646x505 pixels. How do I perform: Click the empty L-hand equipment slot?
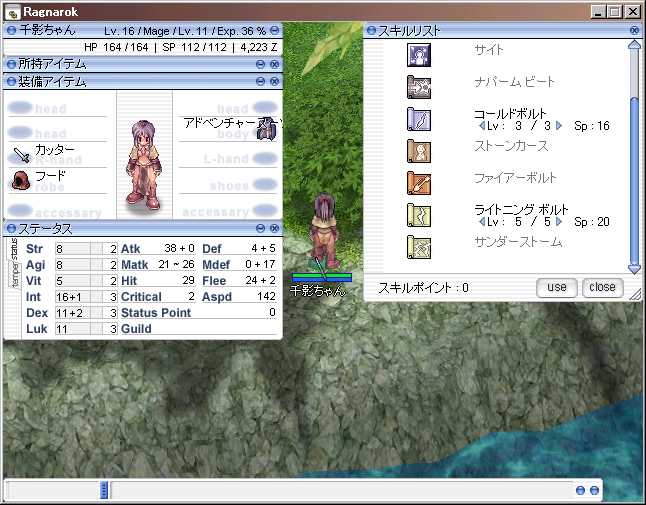click(228, 159)
